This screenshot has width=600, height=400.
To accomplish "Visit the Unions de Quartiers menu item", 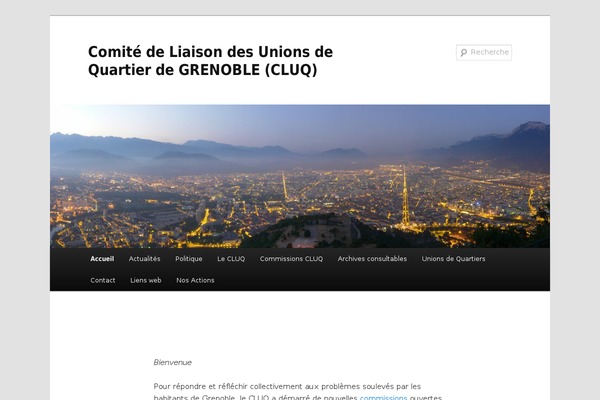I will [453, 259].
